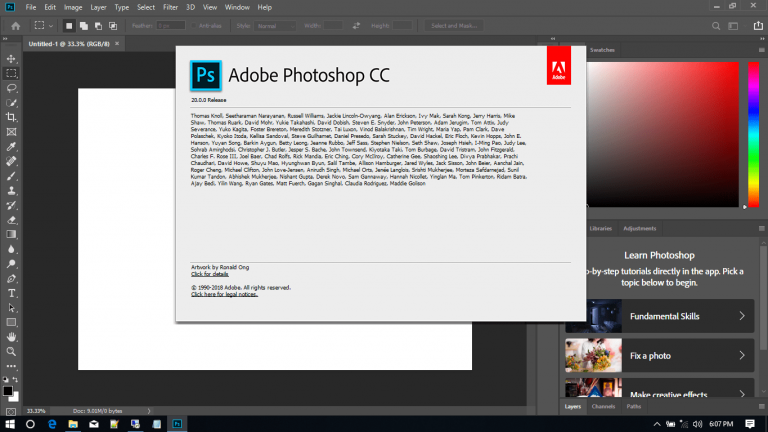The height and width of the screenshot is (432, 768).
Task: Open Microsoft Edge from the taskbar
Action: tap(52, 424)
